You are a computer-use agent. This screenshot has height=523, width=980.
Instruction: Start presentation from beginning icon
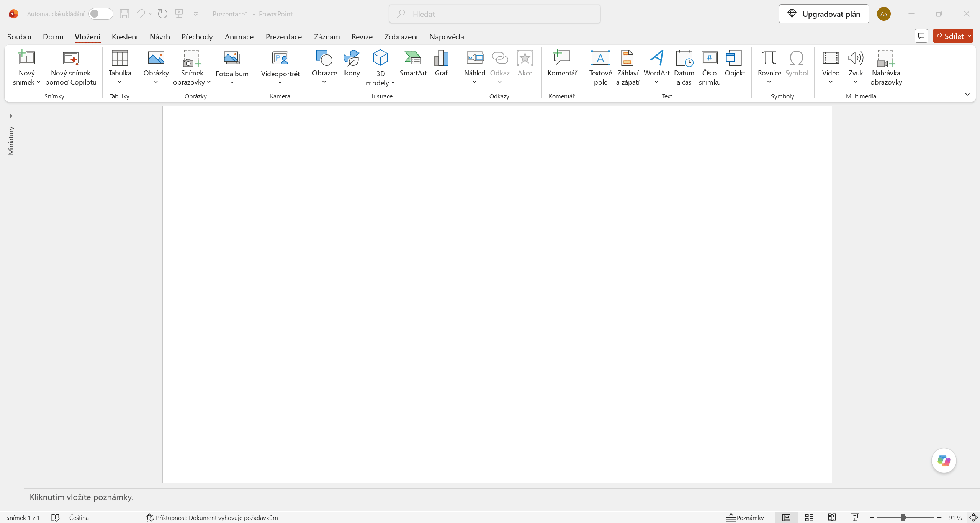coord(179,14)
